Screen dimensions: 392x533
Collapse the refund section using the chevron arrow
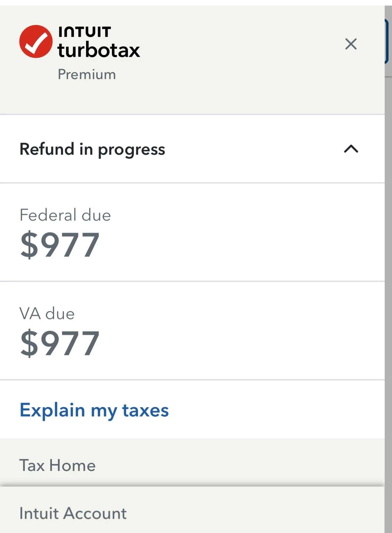[351, 149]
